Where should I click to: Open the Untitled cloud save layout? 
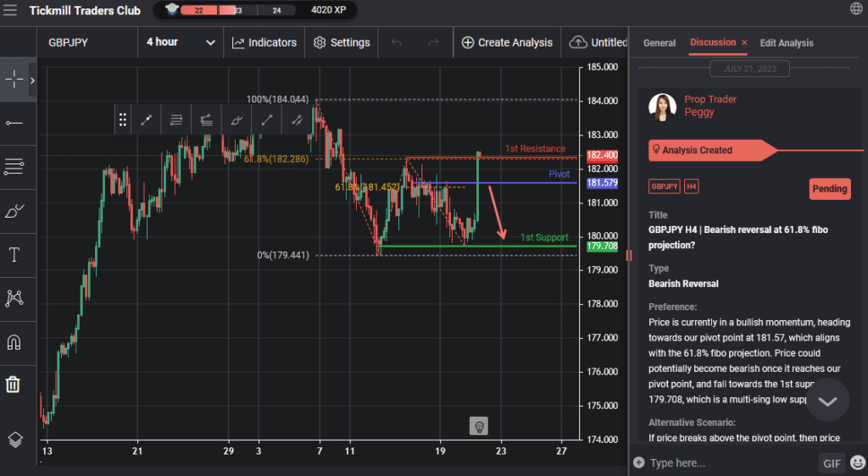[x=598, y=42]
